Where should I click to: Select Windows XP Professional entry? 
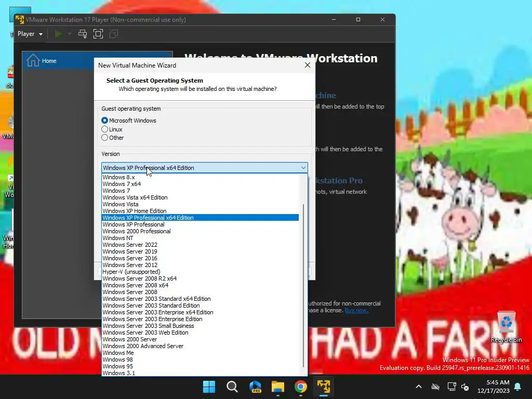(200, 224)
